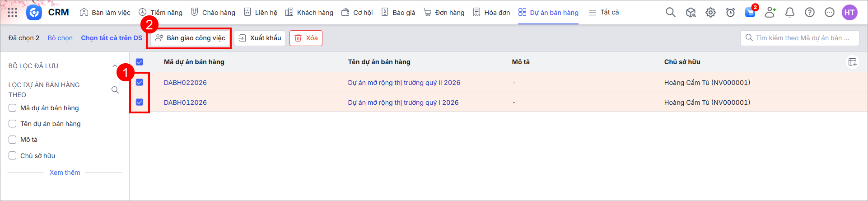Image resolution: width=868 pixels, height=201 pixels.
Task: Switch to the Khách hàng tab
Action: click(x=309, y=13)
